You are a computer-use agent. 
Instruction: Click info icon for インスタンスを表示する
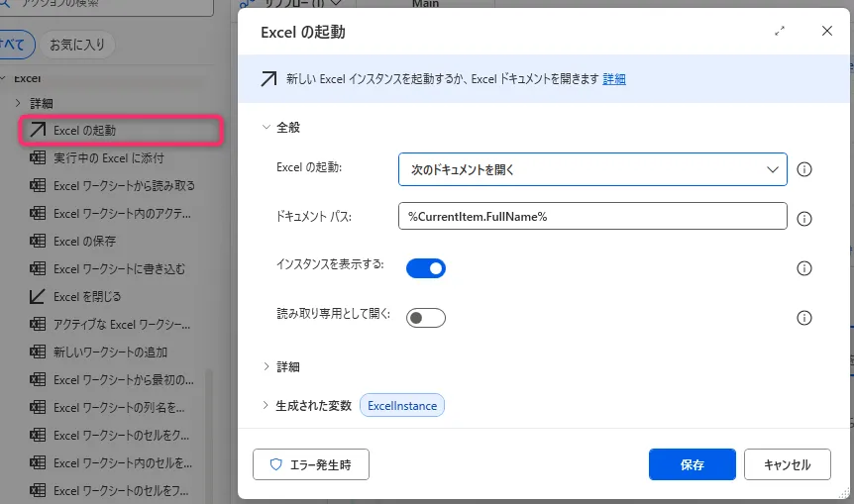(x=804, y=268)
